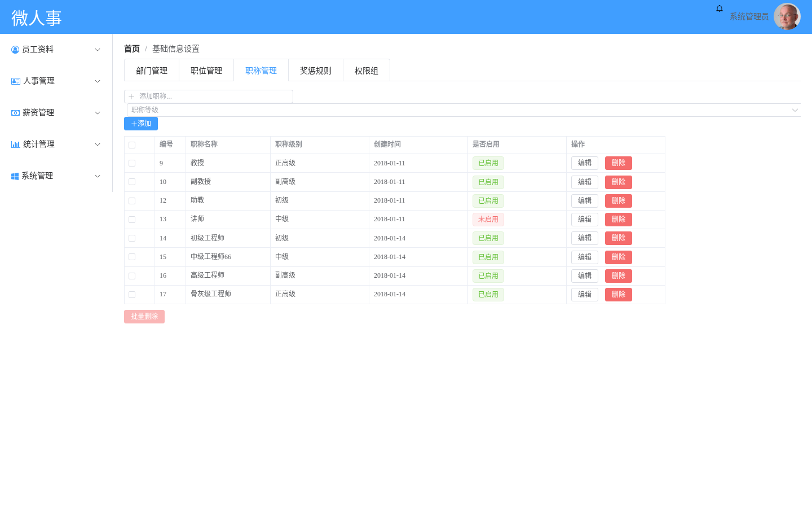Viewport: 812px width, 508px height.
Task: Tick the 骨灰级工程师 row checkbox
Action: tap(132, 295)
